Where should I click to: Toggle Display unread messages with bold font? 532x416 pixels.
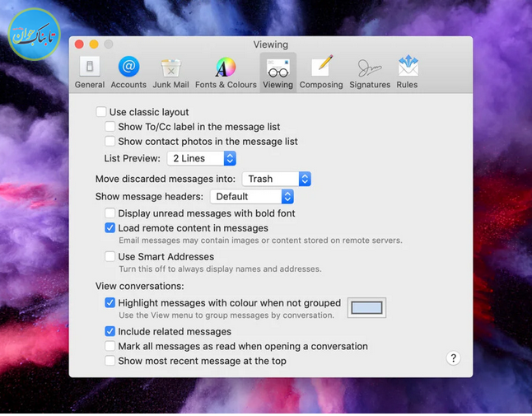(x=110, y=213)
